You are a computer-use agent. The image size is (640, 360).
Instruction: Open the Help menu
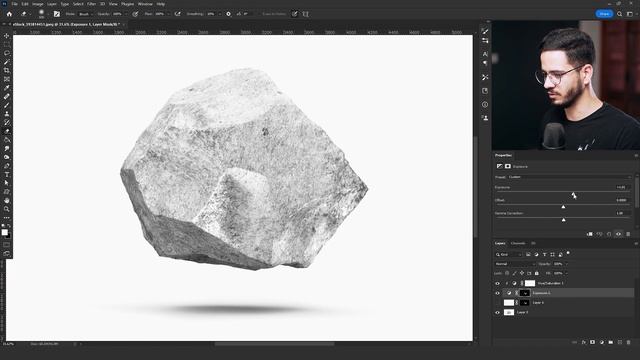tap(161, 4)
